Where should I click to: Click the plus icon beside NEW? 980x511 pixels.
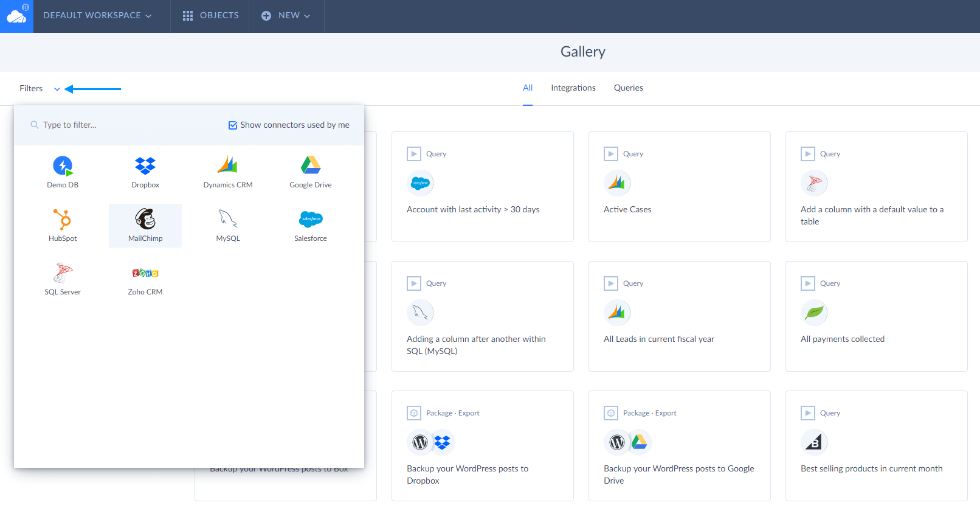pos(266,16)
